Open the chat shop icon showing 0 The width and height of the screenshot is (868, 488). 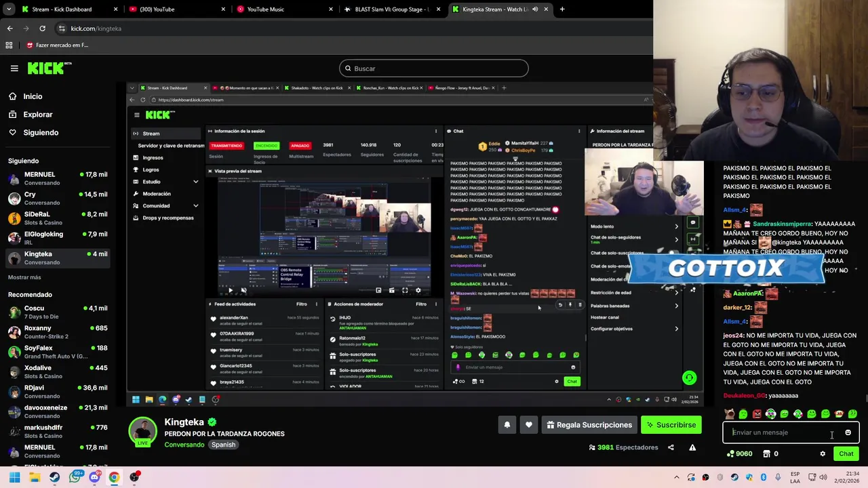pyautogui.click(x=767, y=453)
